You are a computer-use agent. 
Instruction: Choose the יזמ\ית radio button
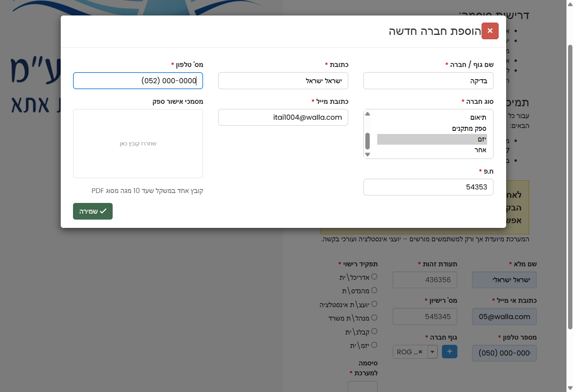374,345
